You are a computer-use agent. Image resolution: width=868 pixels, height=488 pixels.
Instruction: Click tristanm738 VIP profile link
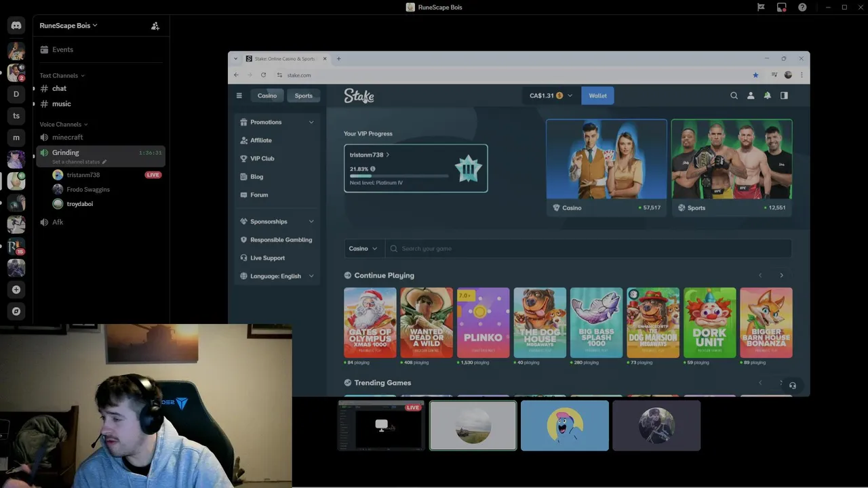(370, 155)
